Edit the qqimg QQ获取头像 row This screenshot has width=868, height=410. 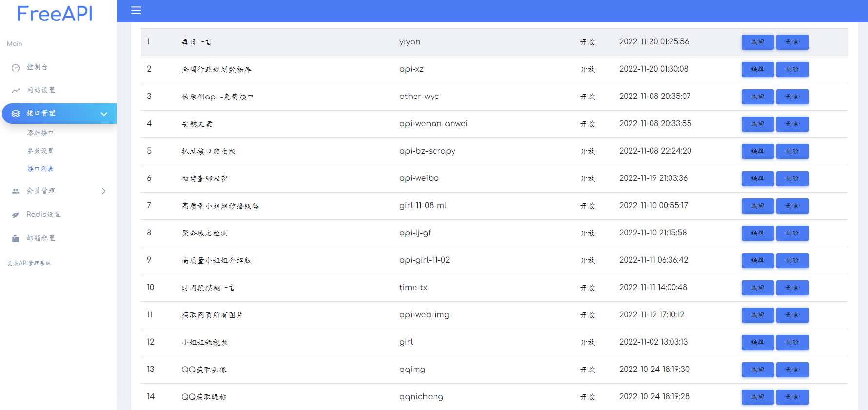point(757,370)
